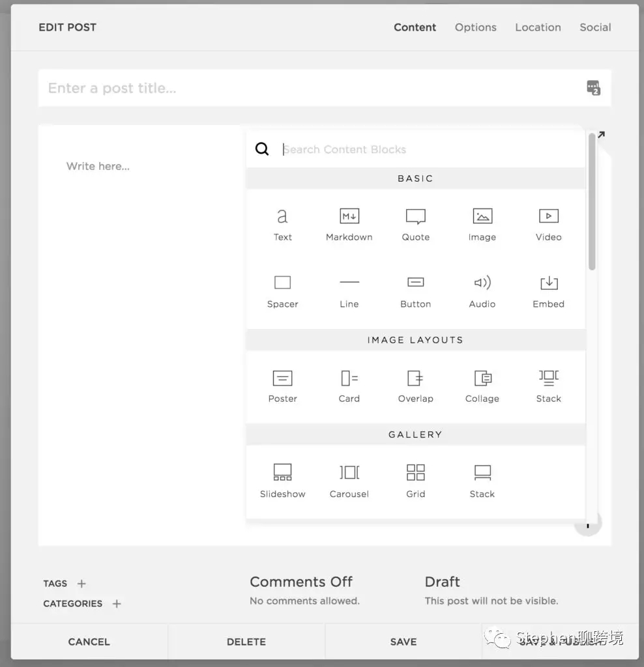Screen dimensions: 644x667
Task: Open the block picker in fullscreen view
Action: click(x=600, y=135)
